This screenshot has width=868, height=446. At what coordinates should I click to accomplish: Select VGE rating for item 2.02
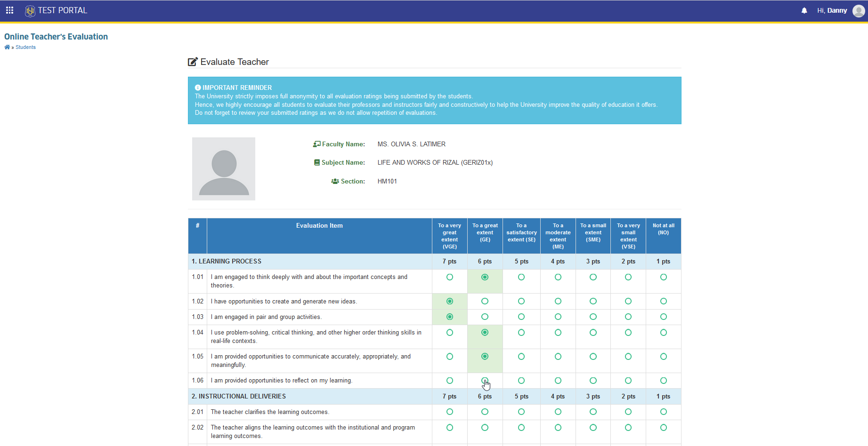[x=450, y=428]
